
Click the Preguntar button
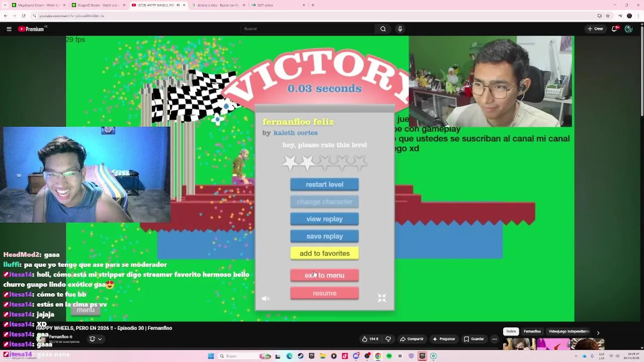coord(444,339)
